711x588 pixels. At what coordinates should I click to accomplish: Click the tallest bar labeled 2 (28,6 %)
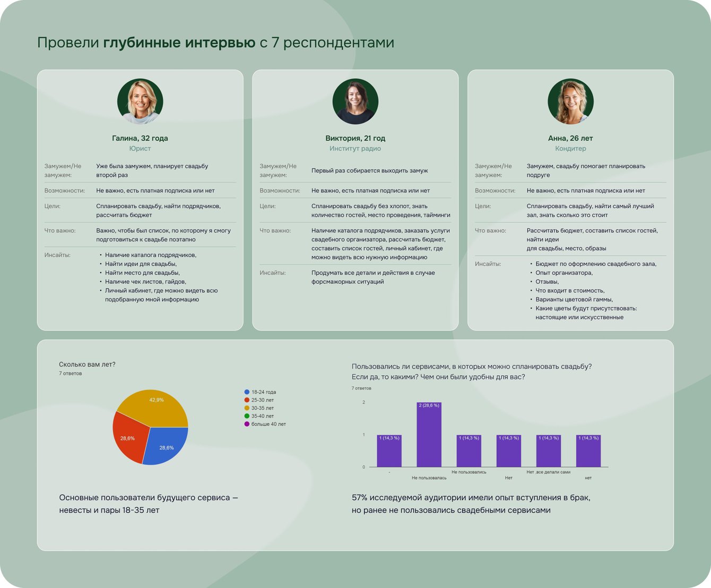pos(429,435)
